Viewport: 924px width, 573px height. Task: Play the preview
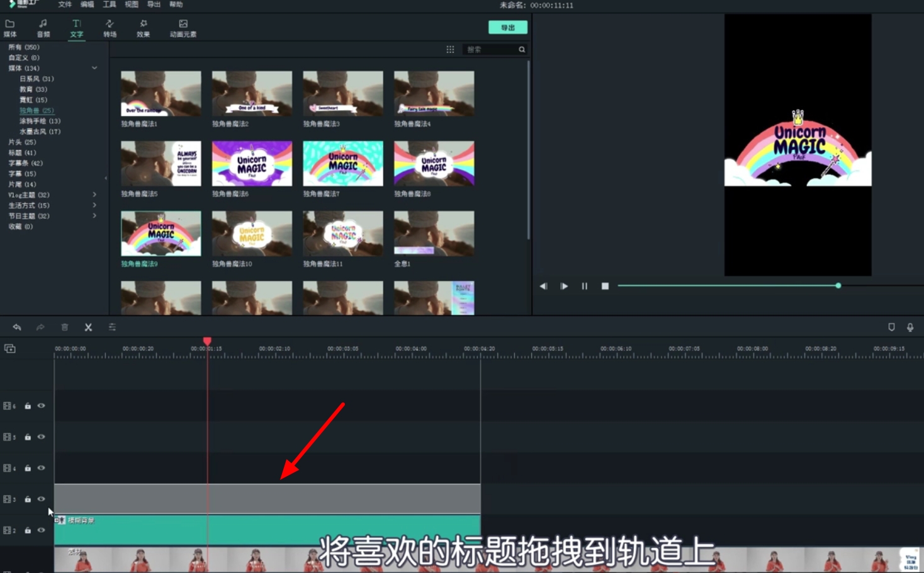(564, 286)
